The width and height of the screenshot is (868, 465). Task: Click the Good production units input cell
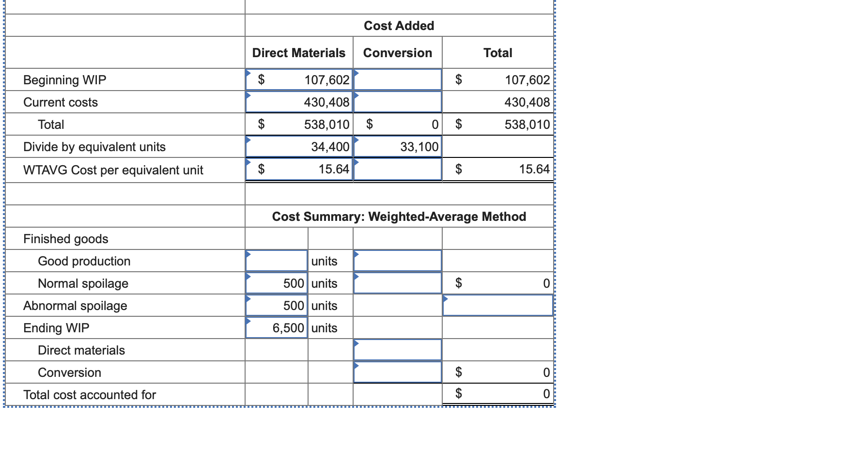(277, 261)
